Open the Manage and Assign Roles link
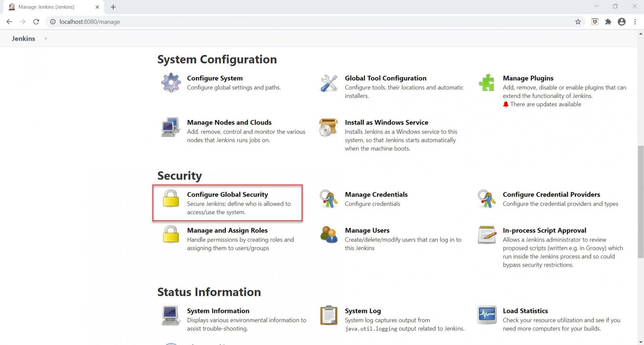Image resolution: width=644 pixels, height=345 pixels. point(227,230)
